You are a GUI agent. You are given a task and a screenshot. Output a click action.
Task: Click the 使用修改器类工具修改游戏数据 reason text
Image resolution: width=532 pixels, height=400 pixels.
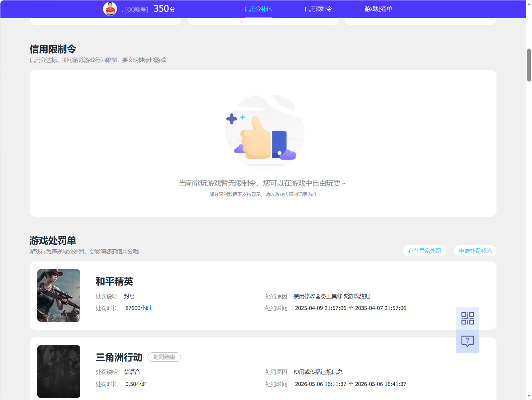(332, 296)
